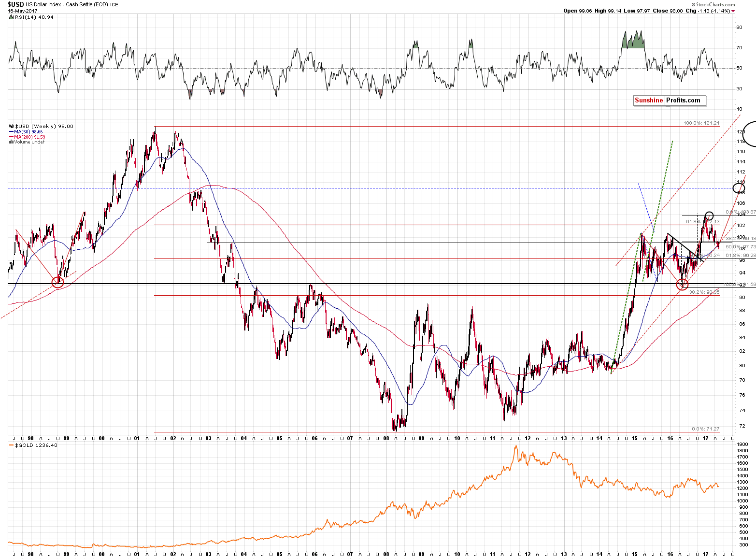Click the red circle at the 1998 low

pyautogui.click(x=57, y=282)
